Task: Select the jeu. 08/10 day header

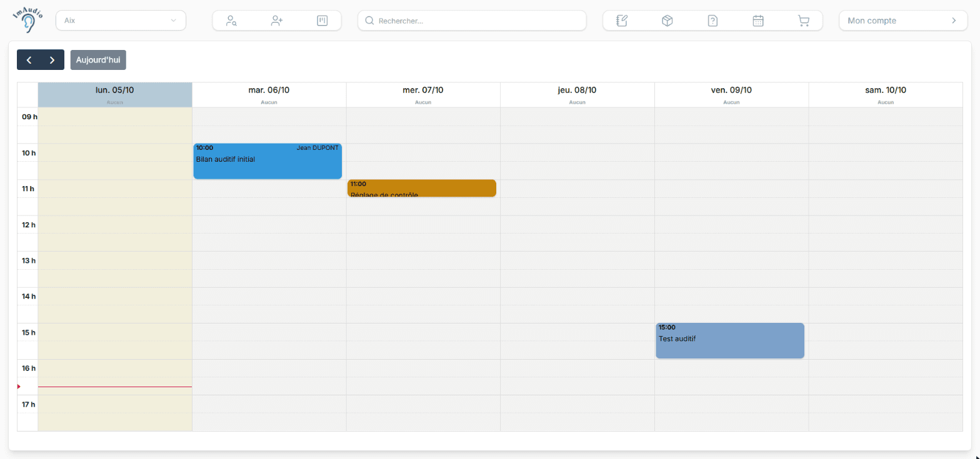Action: click(x=577, y=94)
